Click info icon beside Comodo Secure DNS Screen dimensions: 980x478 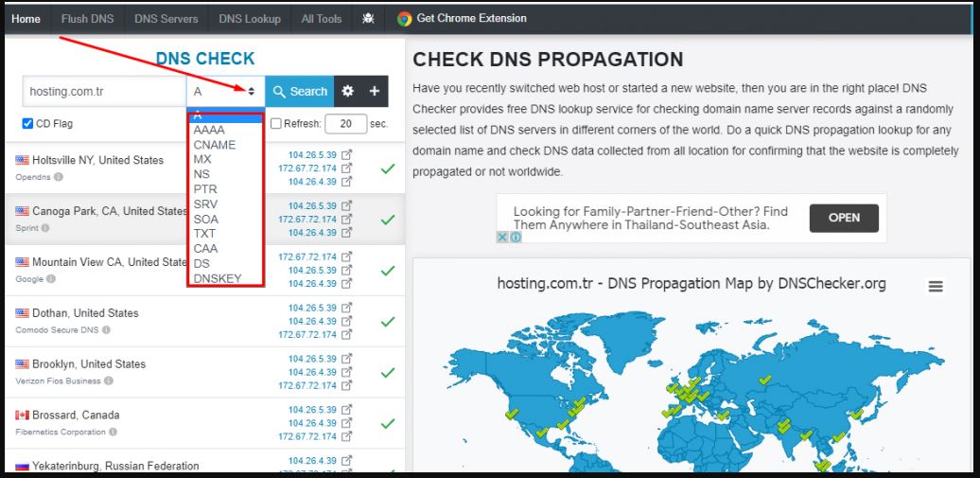[x=106, y=330]
